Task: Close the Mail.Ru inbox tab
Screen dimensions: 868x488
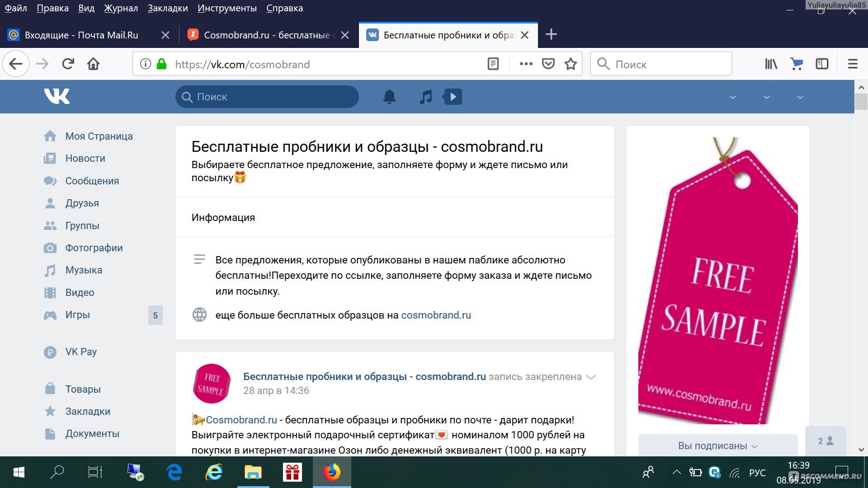Action: pyautogui.click(x=165, y=35)
